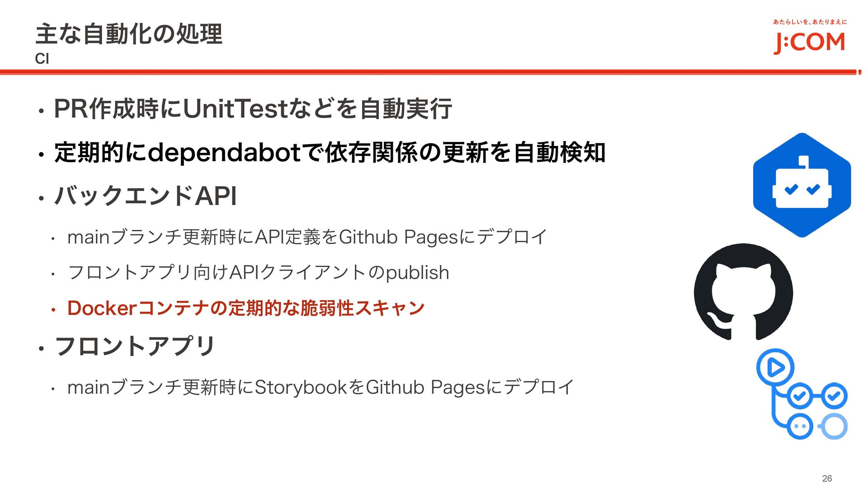Click the top-right checkmark circle in Actions icon
Viewport: 868px width, 488px height.
(834, 396)
